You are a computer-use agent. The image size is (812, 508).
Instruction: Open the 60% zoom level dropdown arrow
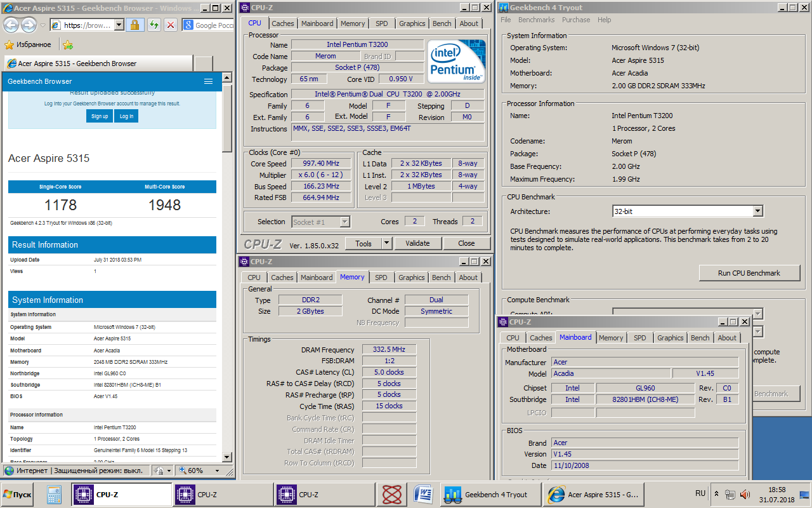217,471
